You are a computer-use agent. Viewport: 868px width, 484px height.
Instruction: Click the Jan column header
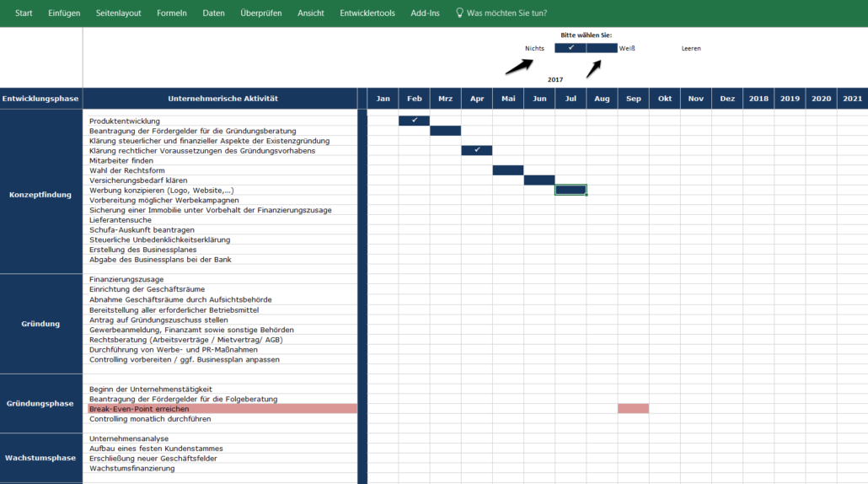click(383, 99)
